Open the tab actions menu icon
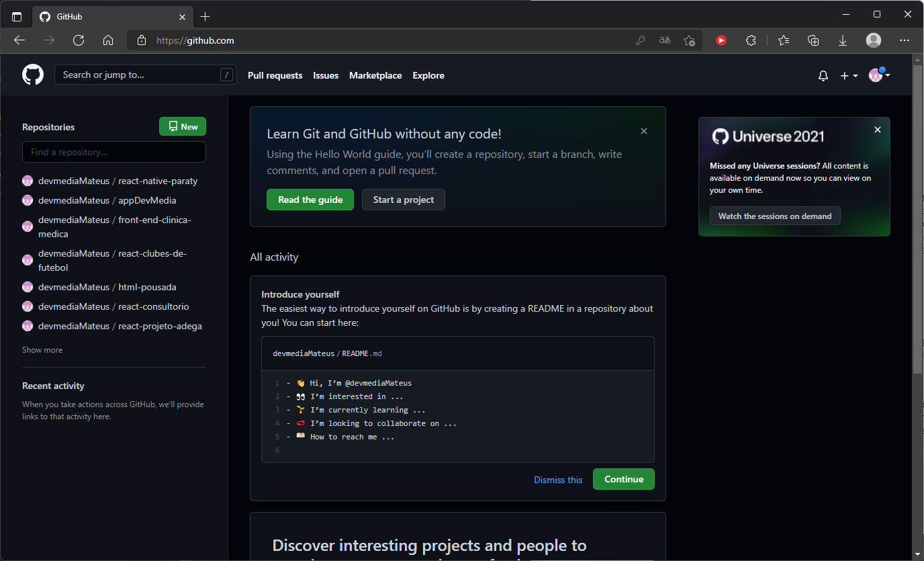 pos(17,16)
